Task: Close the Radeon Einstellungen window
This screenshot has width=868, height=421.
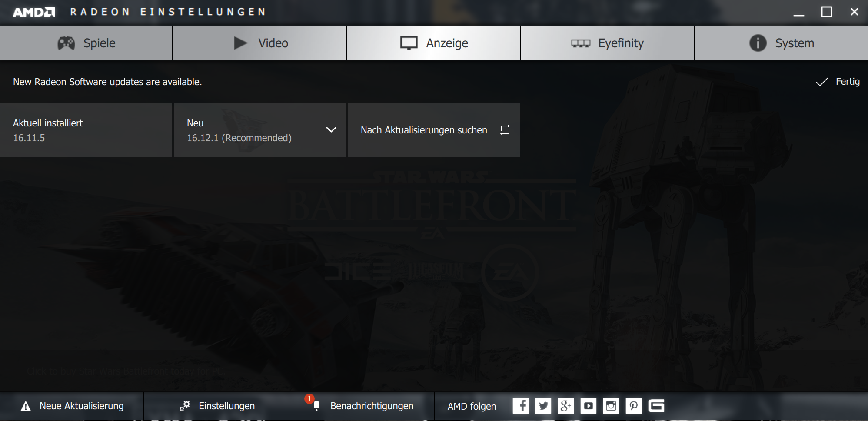Action: 855,12
